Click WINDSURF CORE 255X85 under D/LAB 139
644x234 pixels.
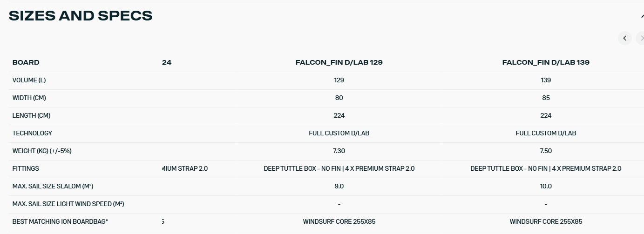click(x=546, y=221)
